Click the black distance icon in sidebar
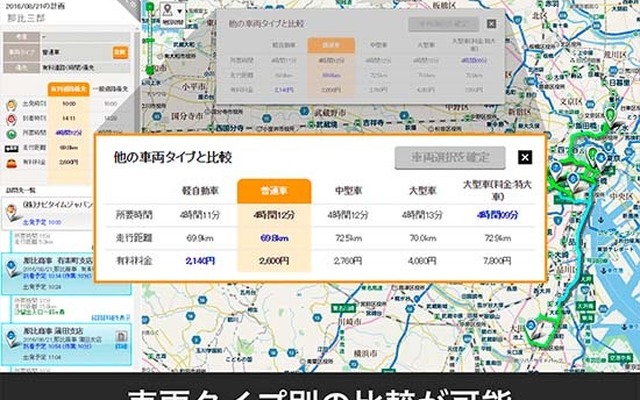 pos(11,149)
